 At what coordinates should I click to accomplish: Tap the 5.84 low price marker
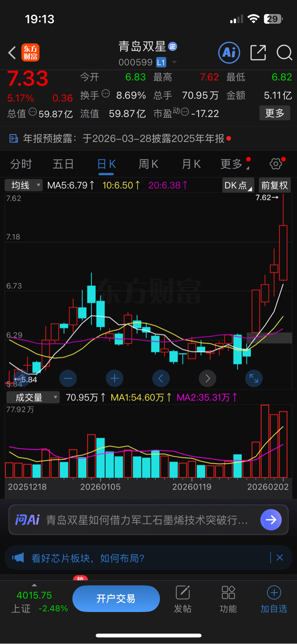pos(26,380)
